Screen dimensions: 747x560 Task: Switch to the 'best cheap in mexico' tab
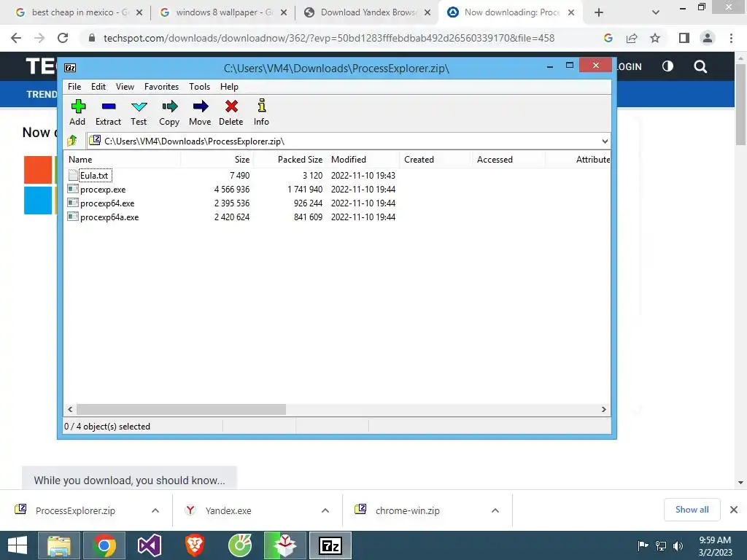click(79, 12)
